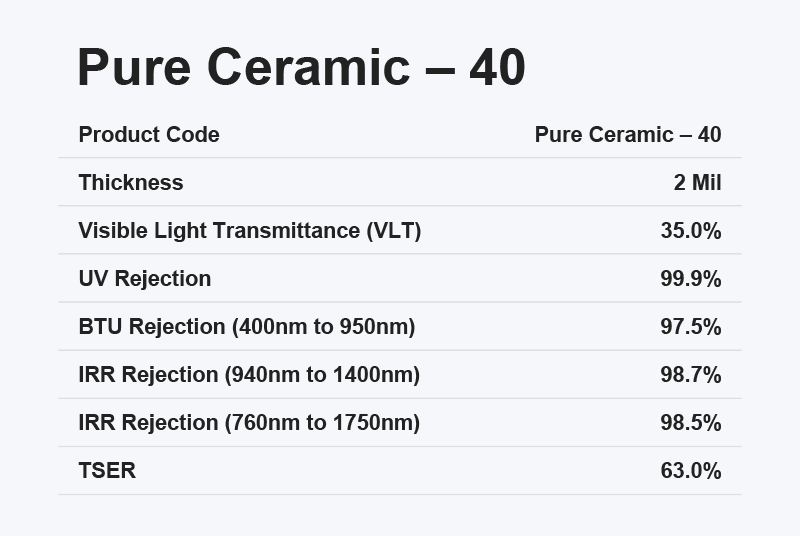Click the 63.0% TSER value
The height and width of the screenshot is (536, 800).
pos(691,470)
